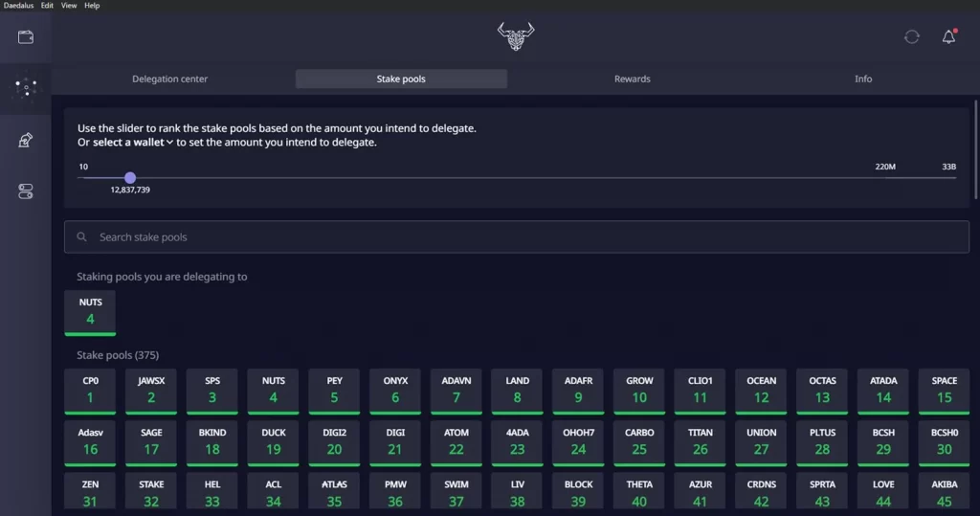Open stake pool OCTAS ranked 13

(x=822, y=391)
